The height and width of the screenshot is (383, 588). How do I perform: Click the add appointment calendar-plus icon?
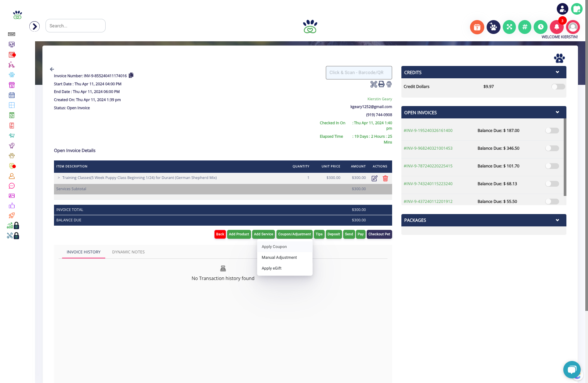[x=577, y=8]
